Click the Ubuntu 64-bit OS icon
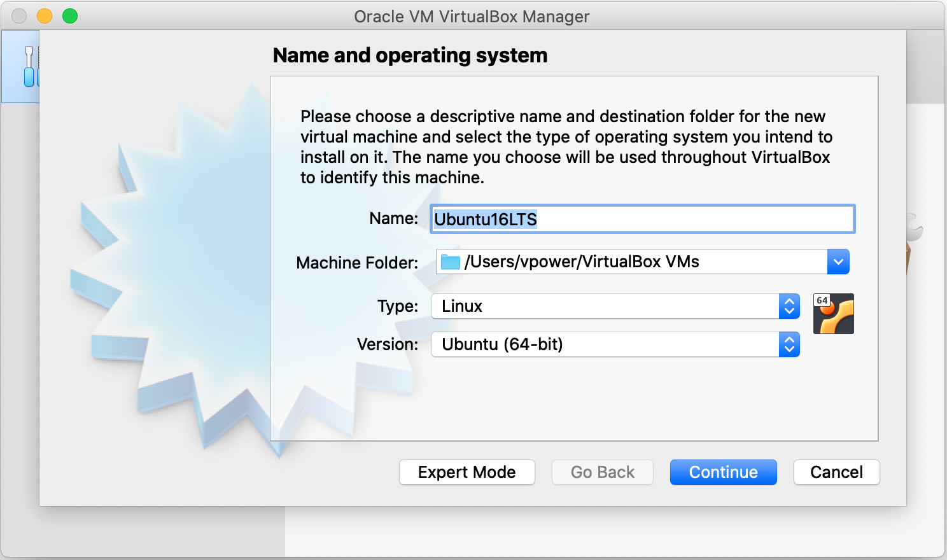The width and height of the screenshot is (947, 560). click(x=833, y=314)
